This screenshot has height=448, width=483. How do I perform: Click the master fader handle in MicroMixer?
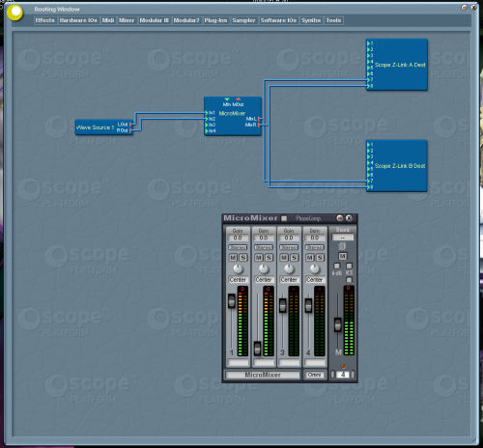337,324
